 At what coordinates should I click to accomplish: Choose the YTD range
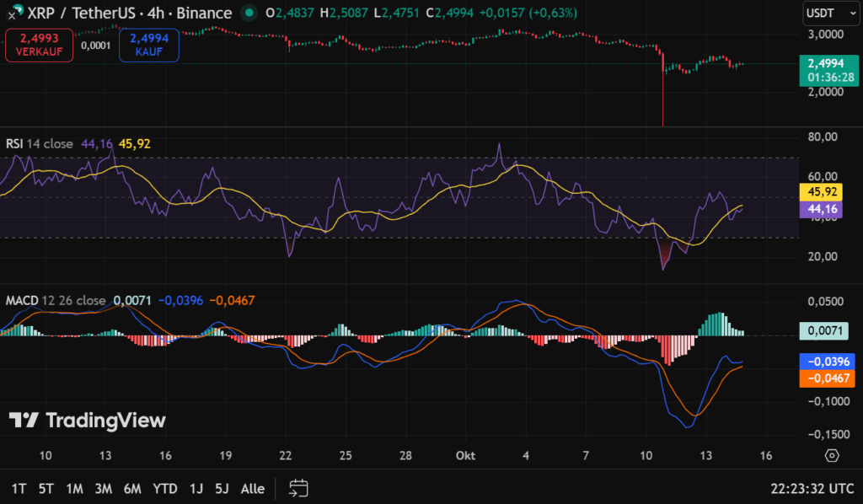click(165, 488)
